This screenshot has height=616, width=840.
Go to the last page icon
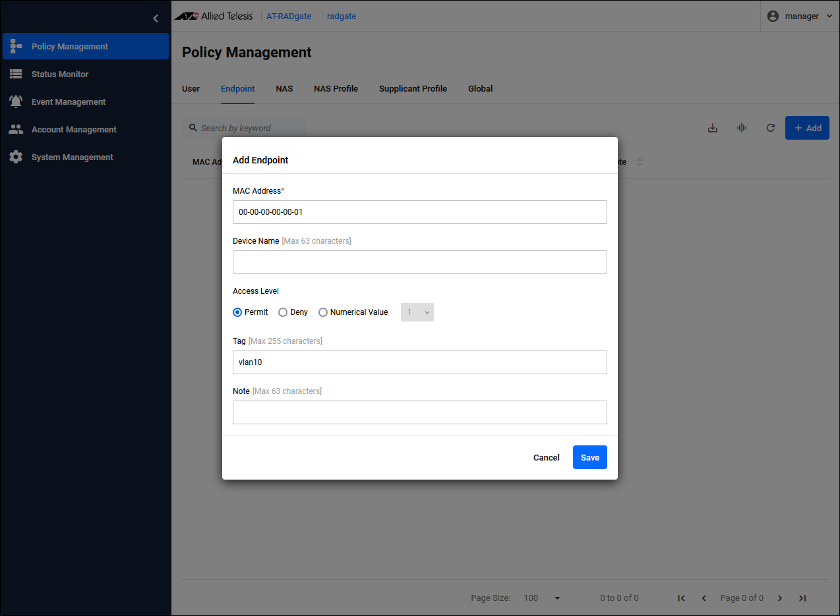(x=802, y=598)
